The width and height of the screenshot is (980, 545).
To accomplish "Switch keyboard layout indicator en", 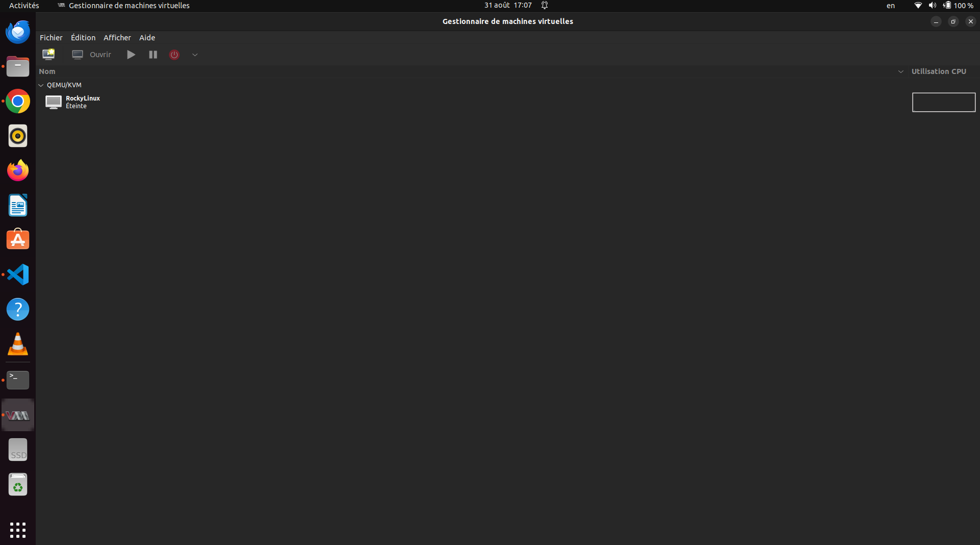I will 891,6.
